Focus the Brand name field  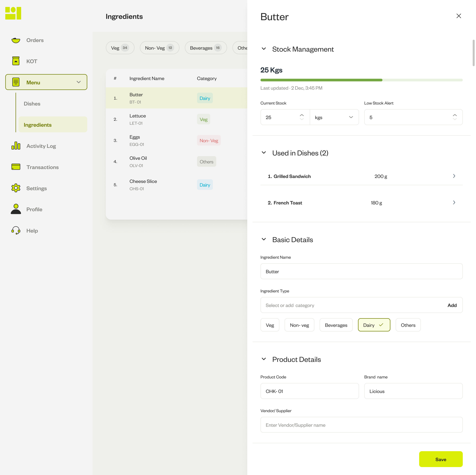tap(413, 391)
